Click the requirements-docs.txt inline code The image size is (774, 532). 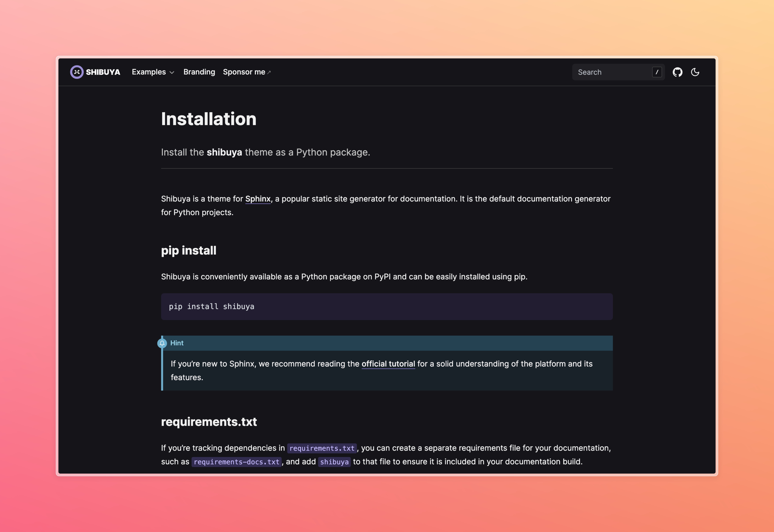coord(236,462)
